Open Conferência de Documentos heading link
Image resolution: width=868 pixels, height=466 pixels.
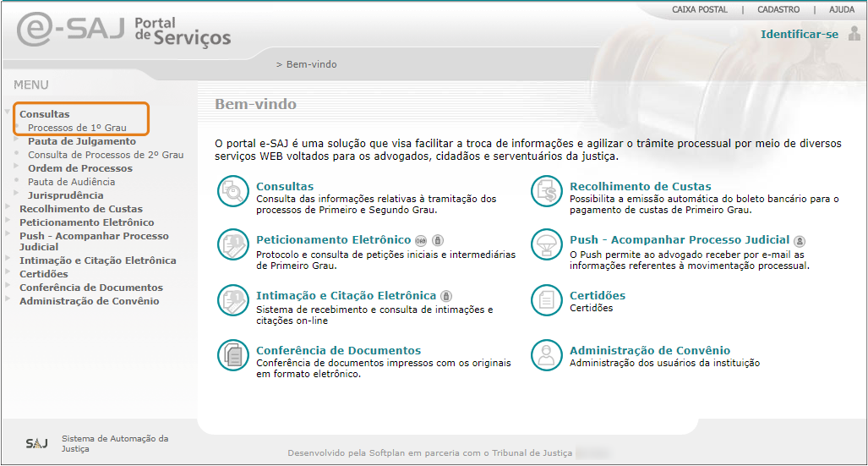point(338,351)
